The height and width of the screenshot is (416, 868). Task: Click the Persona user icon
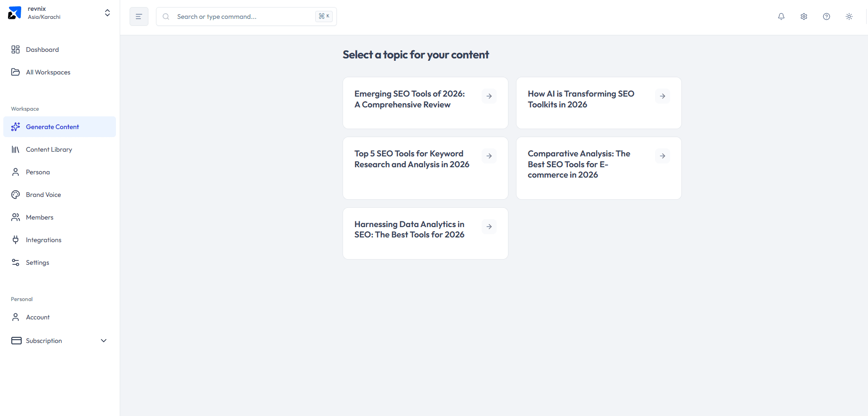[16, 172]
